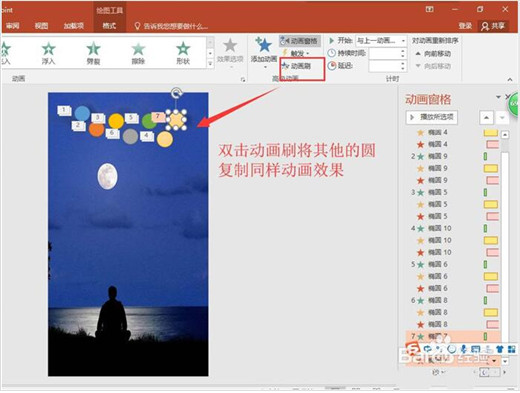520x393 pixels.
Task: Select the 飞入 animation effect
Action: click(6, 53)
